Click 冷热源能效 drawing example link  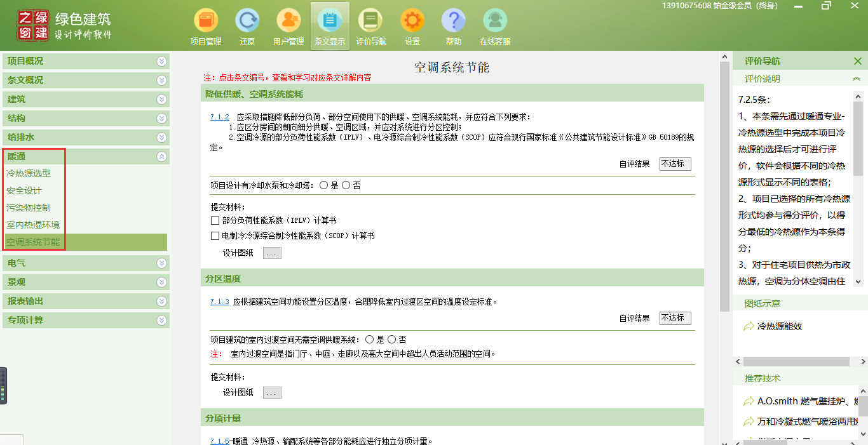[780, 326]
